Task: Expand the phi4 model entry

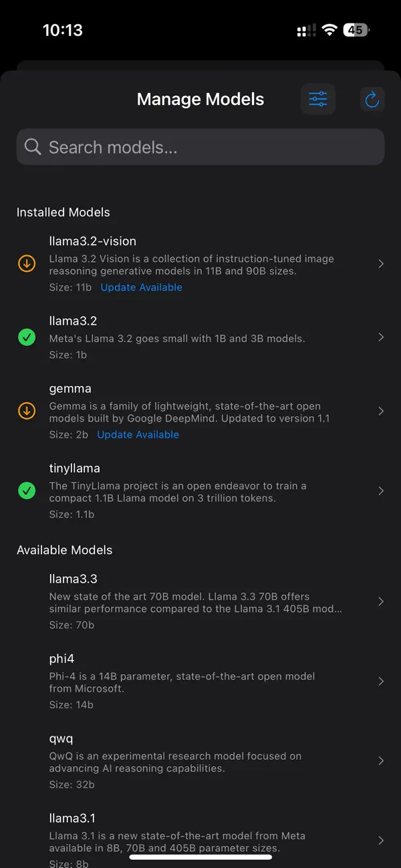Action: coord(381,681)
